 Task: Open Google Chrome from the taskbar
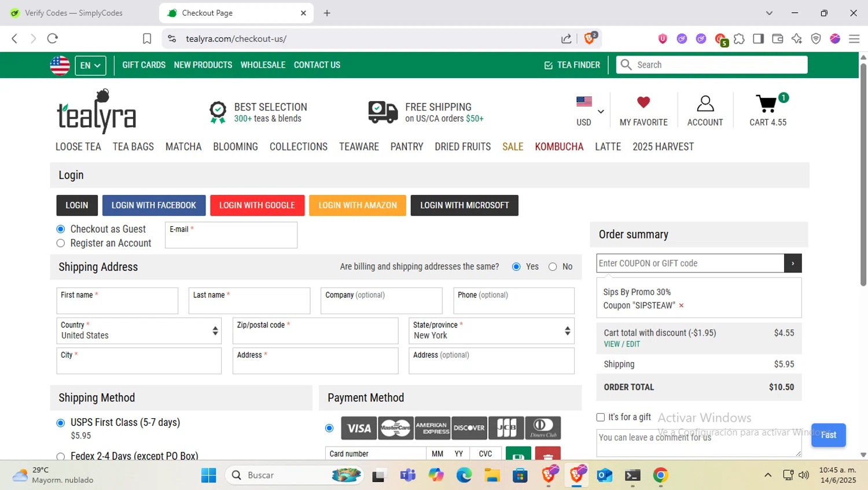coord(661,476)
